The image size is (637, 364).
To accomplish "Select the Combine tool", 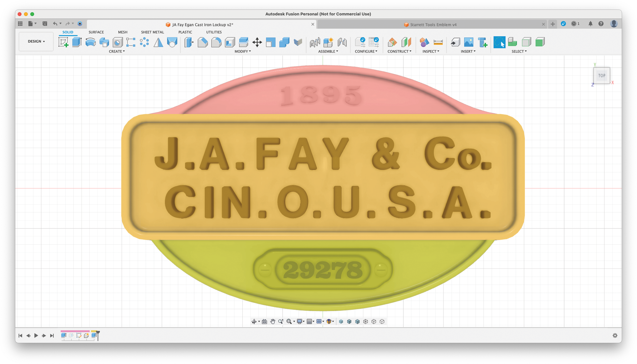I will click(285, 43).
